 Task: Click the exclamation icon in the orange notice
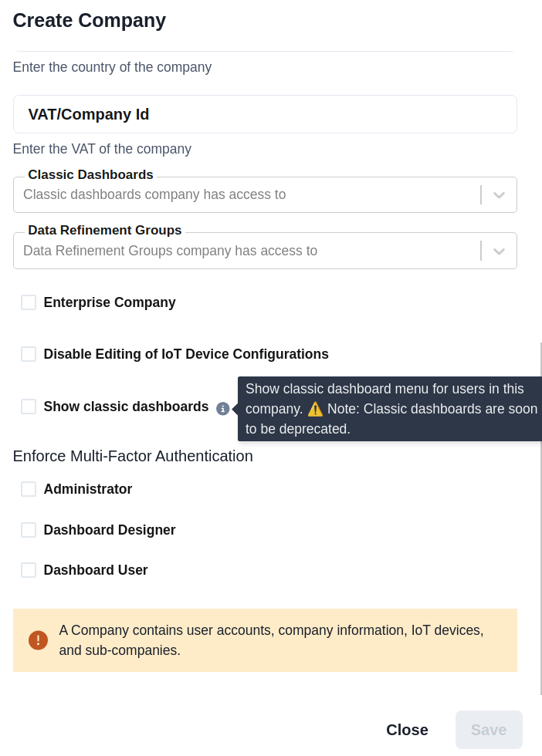[38, 640]
